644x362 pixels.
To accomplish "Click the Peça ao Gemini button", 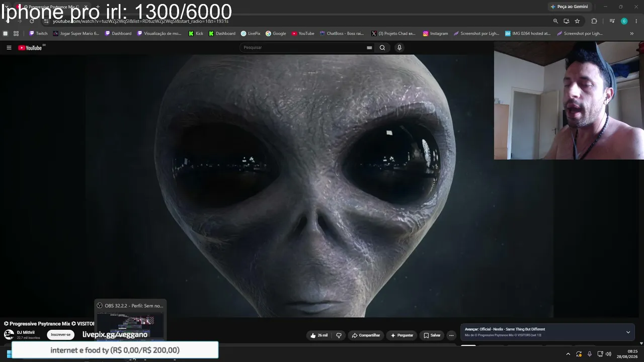I will pos(569,7).
